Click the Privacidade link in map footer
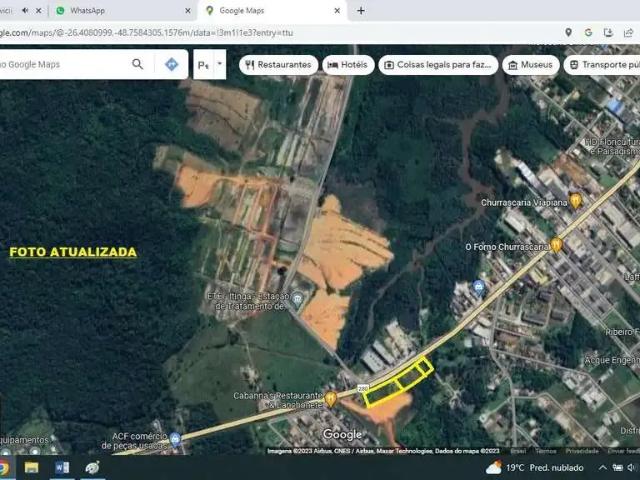 click(x=582, y=451)
